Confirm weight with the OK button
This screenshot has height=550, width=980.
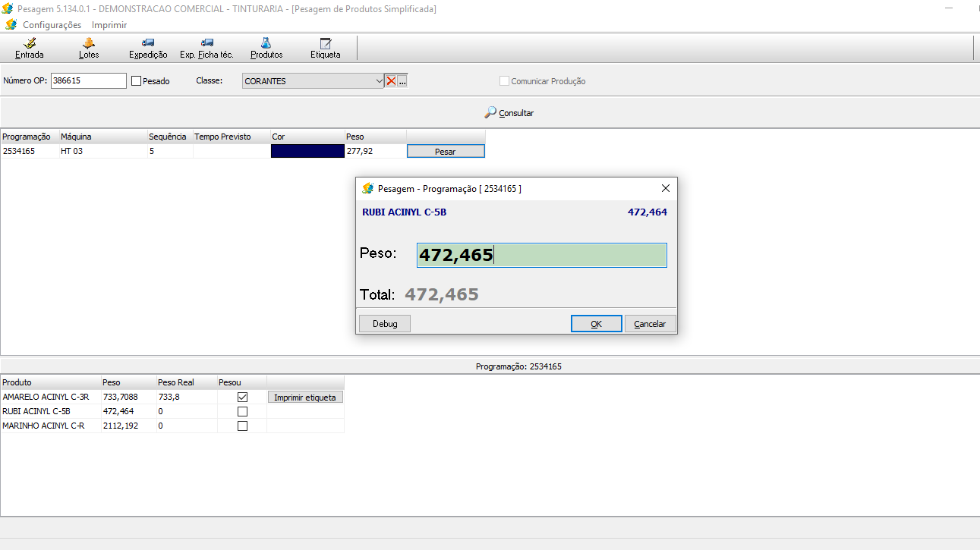pos(596,324)
